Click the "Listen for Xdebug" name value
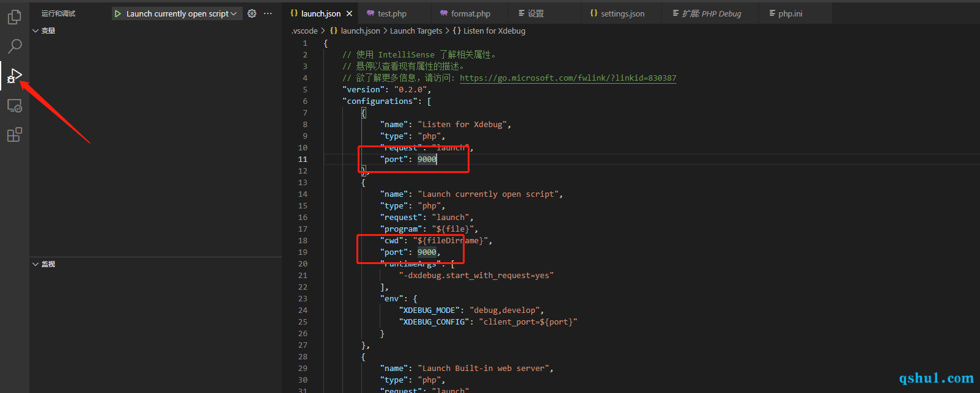This screenshot has width=980, height=393. [x=462, y=125]
